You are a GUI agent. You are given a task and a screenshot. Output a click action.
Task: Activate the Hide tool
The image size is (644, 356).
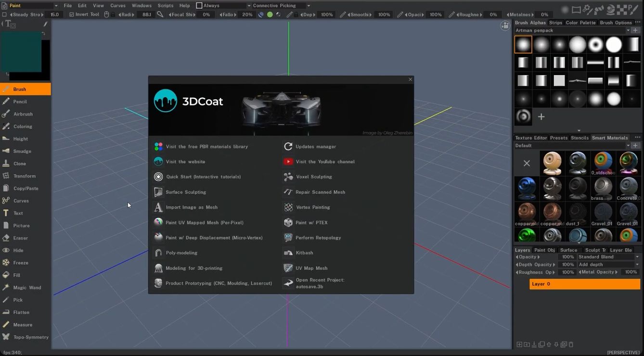25,250
